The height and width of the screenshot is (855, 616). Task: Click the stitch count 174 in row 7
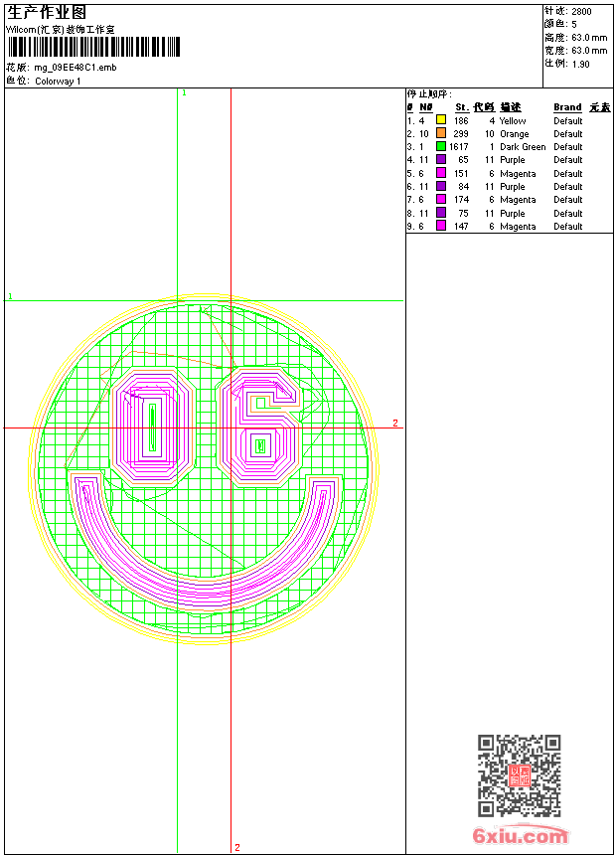[x=461, y=200]
